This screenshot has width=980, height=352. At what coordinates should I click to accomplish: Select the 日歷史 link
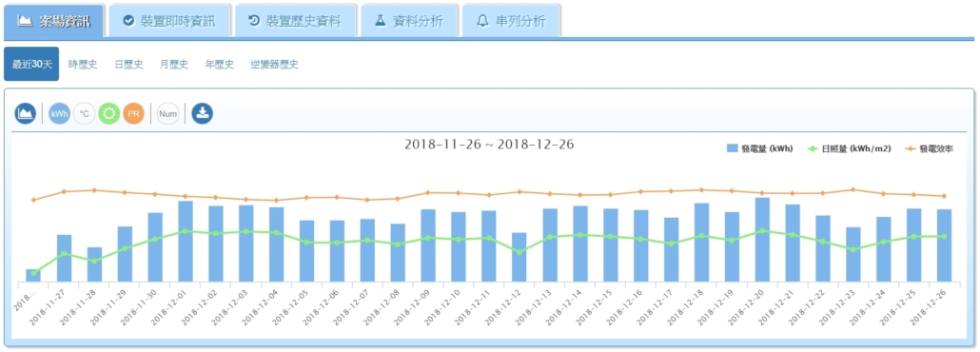(x=128, y=65)
